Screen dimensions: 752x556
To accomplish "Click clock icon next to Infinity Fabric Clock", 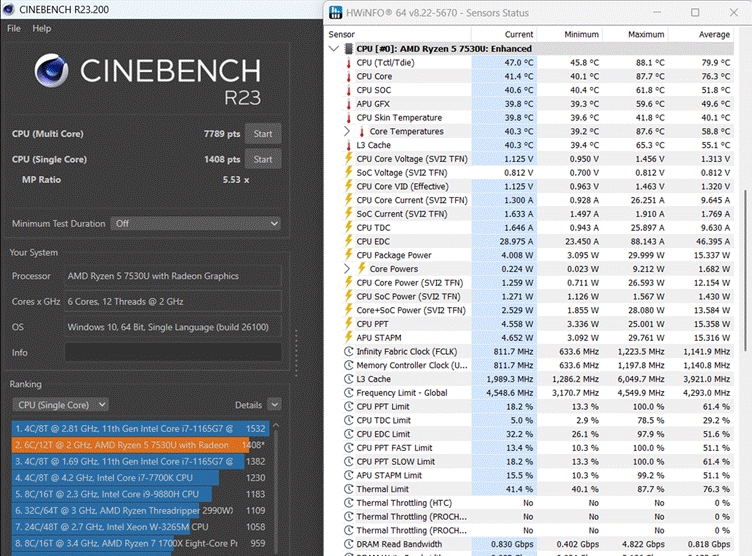I will click(349, 352).
